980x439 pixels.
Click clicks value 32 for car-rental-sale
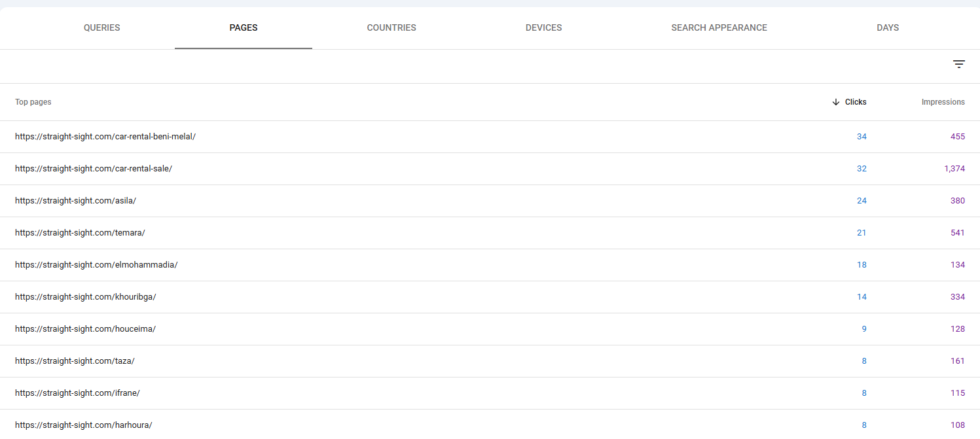point(862,169)
